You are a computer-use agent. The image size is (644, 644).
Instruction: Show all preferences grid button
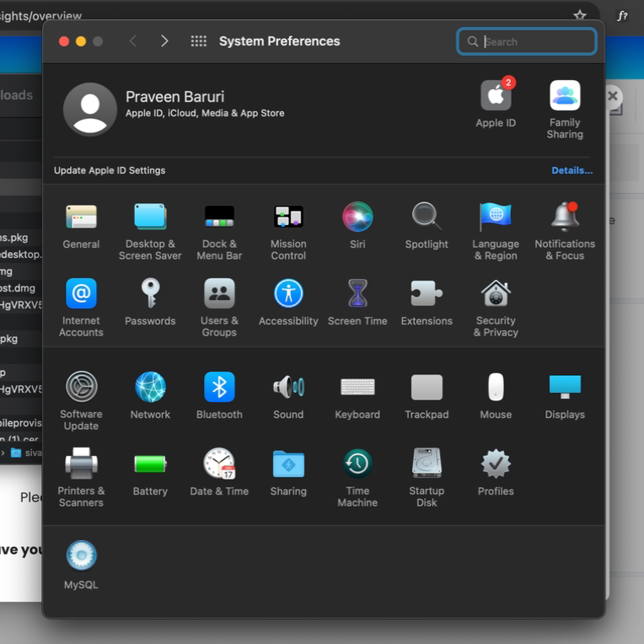198,41
